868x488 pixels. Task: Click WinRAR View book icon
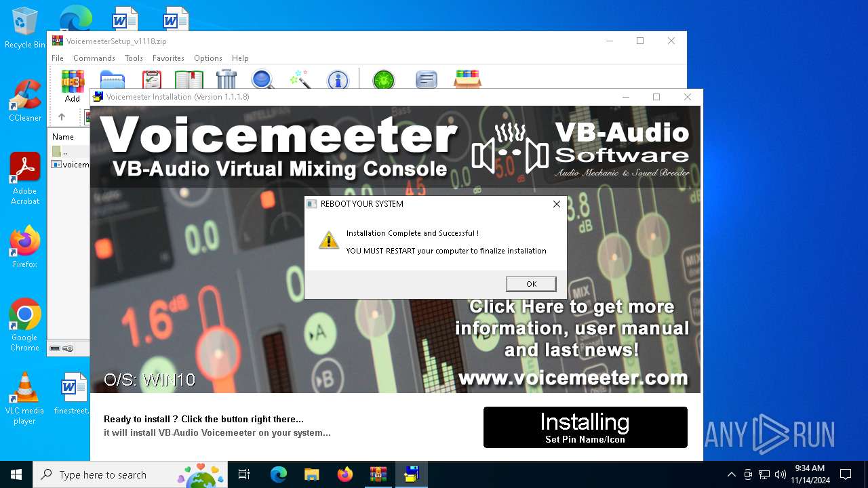[x=189, y=80]
